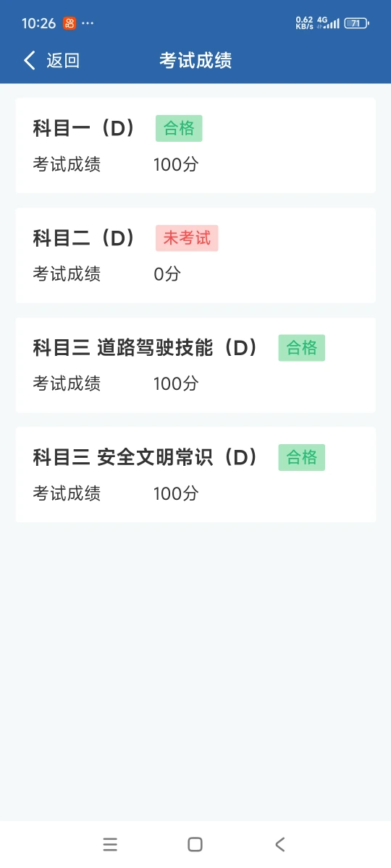Tap 100分 score under 科目一
Image resolution: width=391 pixels, height=868 pixels.
click(x=176, y=165)
